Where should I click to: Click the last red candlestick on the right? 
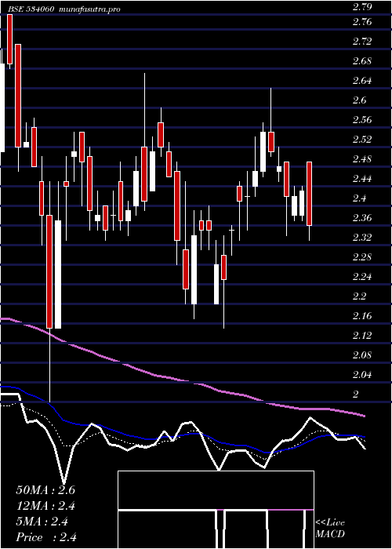(309, 194)
